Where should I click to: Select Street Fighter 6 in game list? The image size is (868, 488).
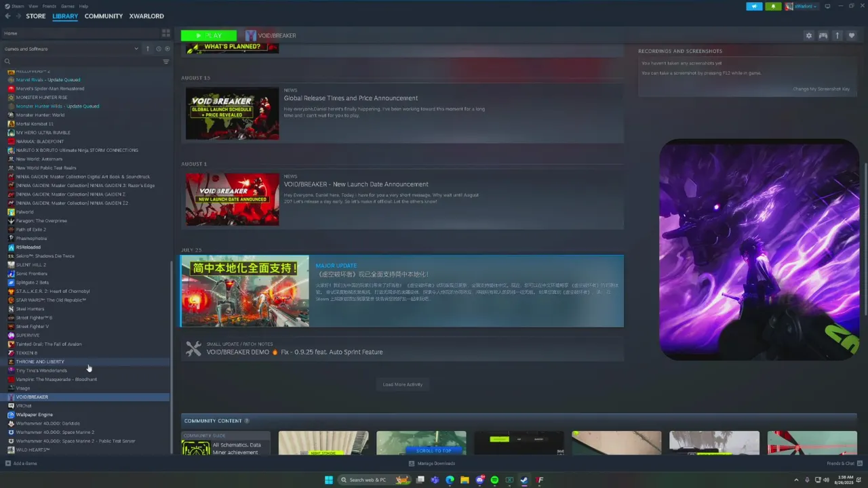pyautogui.click(x=34, y=318)
